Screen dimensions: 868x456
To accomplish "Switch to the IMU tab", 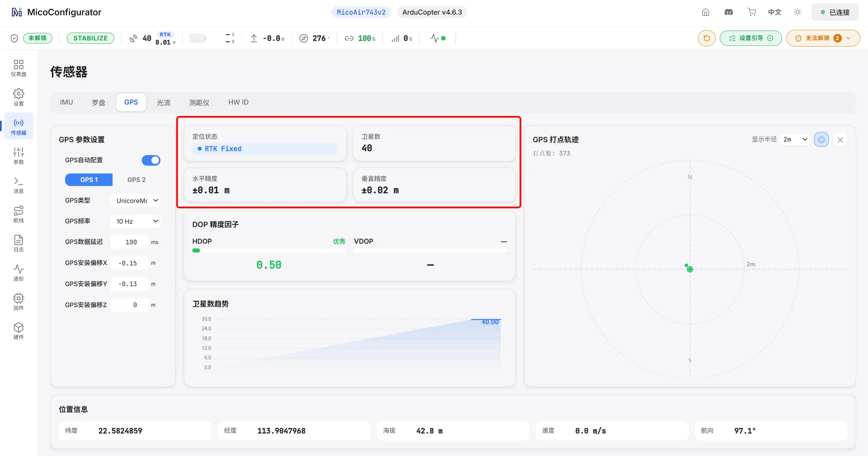I will click(x=66, y=102).
